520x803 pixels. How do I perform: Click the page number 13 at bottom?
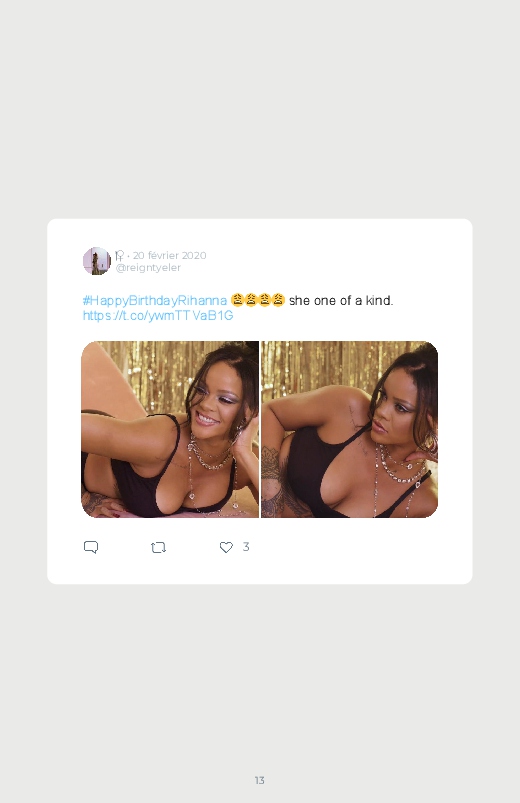(x=260, y=780)
